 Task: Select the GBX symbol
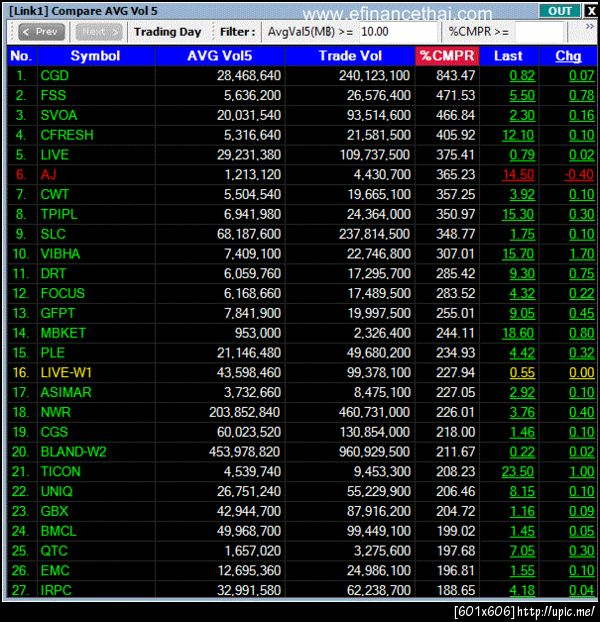tap(54, 511)
